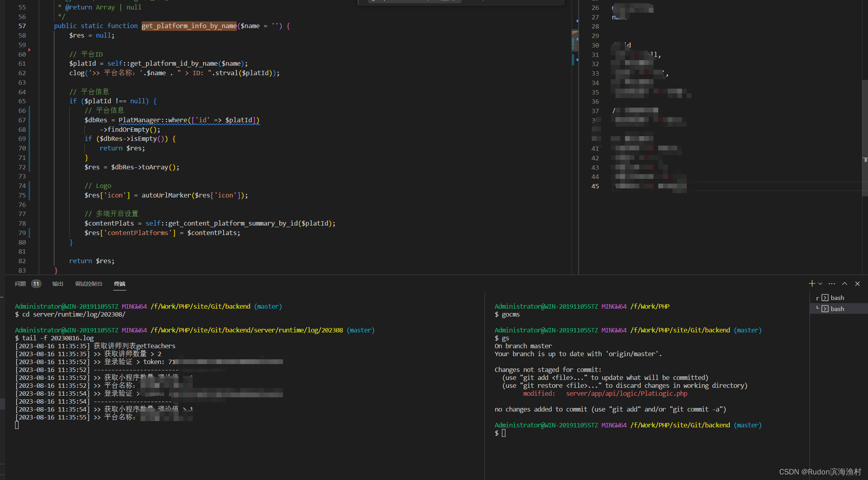
Task: Click line number 57 in the left editor gutter
Action: (x=22, y=26)
